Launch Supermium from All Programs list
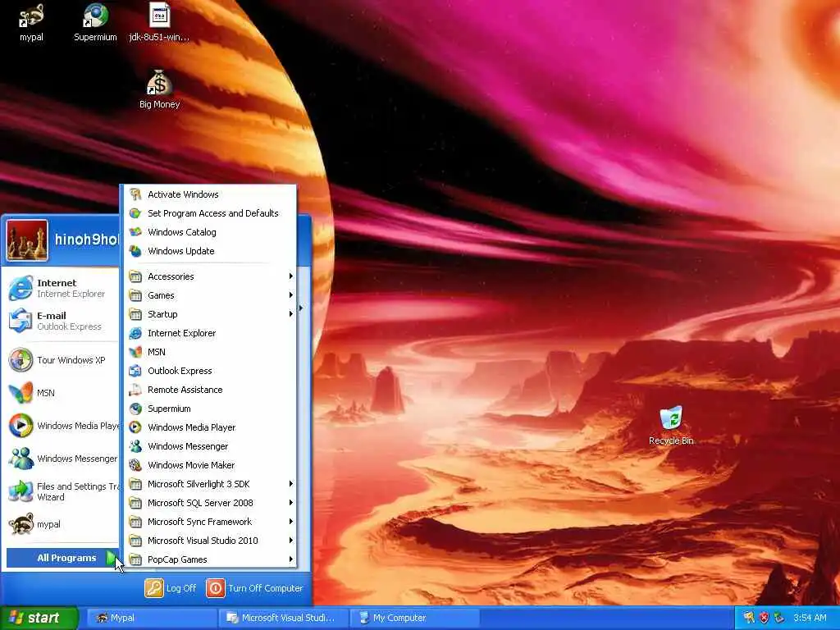 (211, 409)
